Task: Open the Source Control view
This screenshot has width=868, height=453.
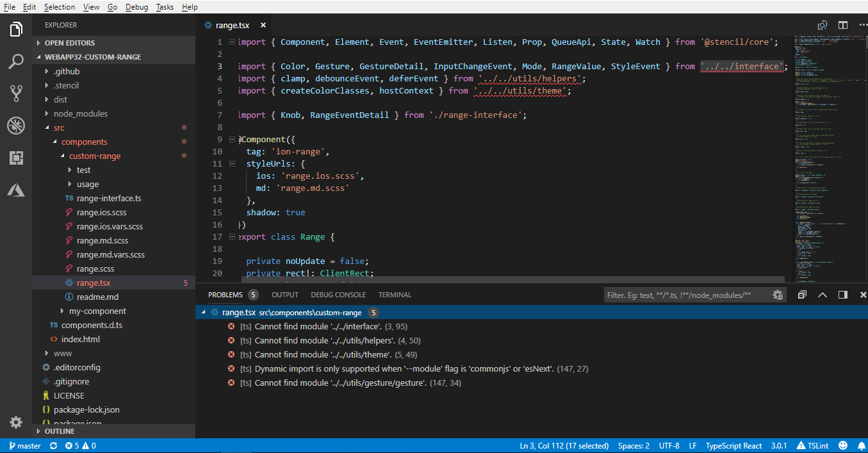Action: click(16, 94)
